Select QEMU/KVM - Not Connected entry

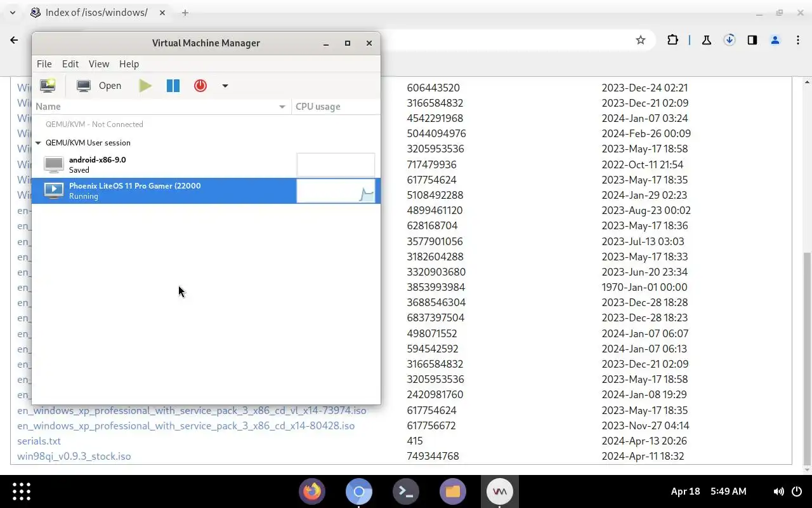[x=95, y=124]
